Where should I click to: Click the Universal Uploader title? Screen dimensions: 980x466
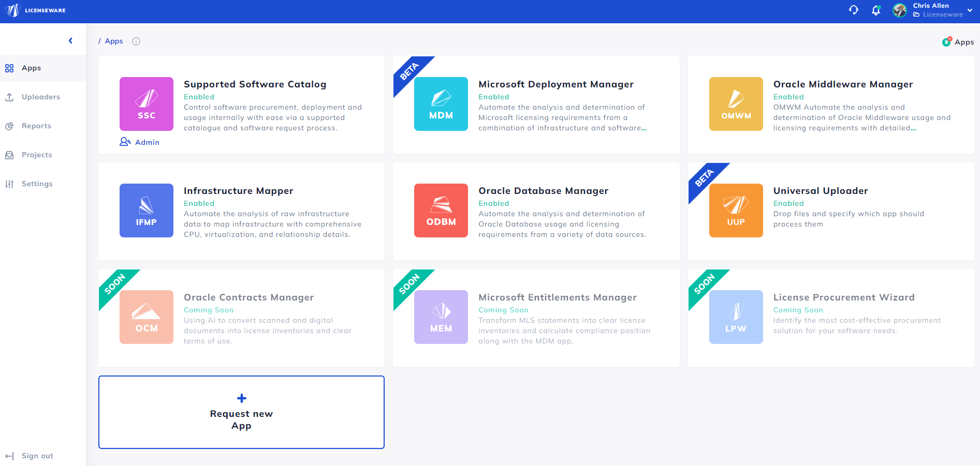point(821,191)
